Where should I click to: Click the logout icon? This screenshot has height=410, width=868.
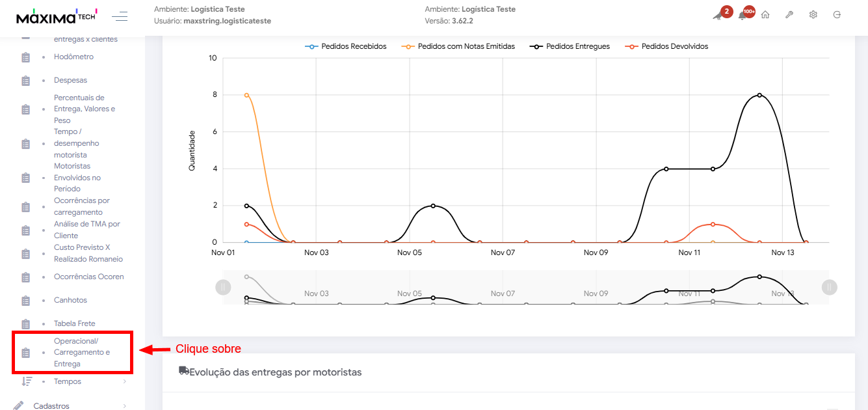[837, 15]
